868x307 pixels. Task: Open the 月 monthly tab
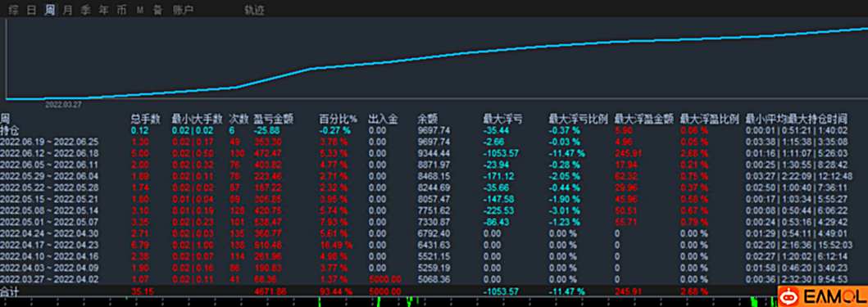coord(67,10)
